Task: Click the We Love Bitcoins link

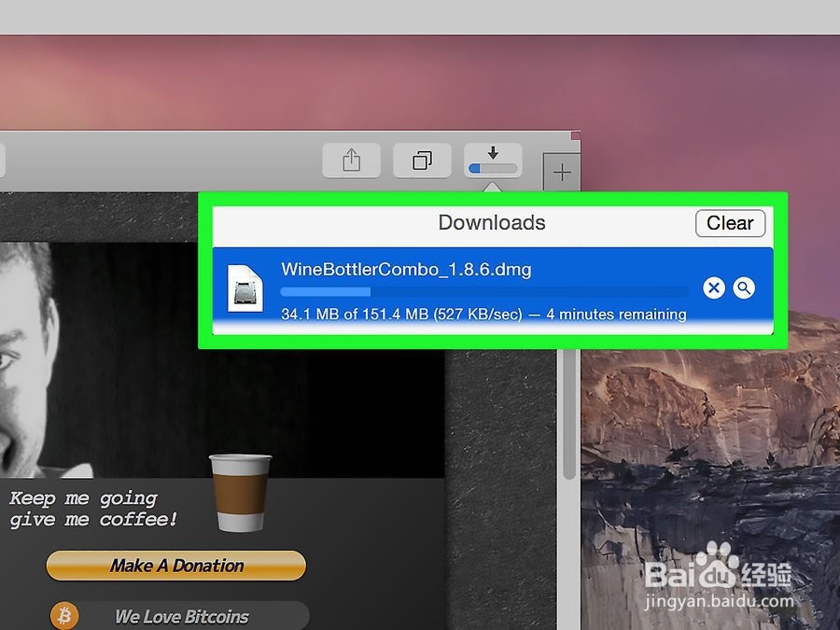Action: [x=182, y=617]
